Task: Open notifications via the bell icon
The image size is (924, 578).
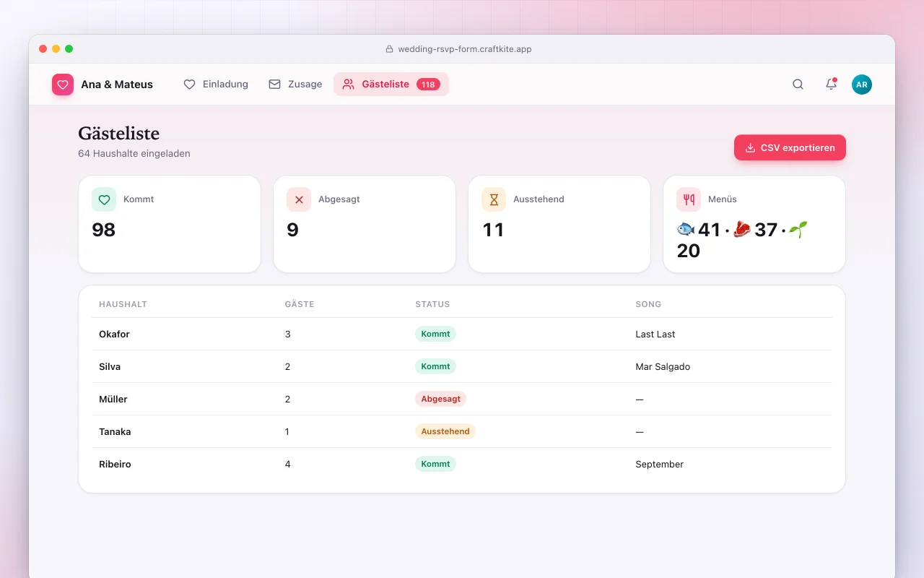Action: 831,85
